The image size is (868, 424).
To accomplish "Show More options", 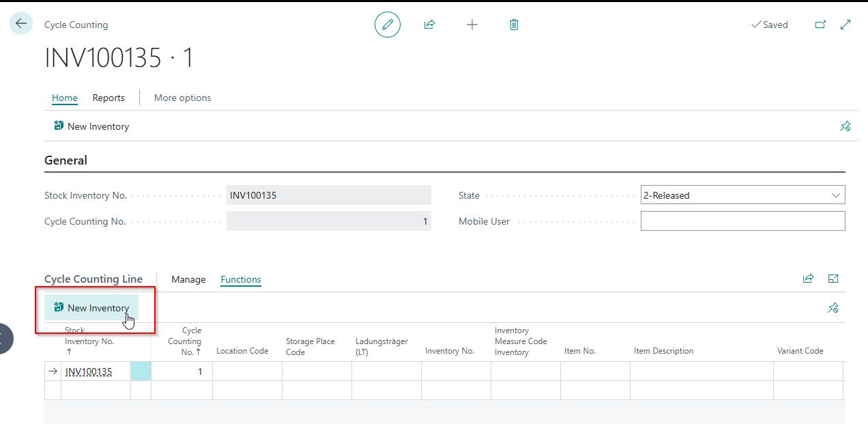I will (x=182, y=98).
